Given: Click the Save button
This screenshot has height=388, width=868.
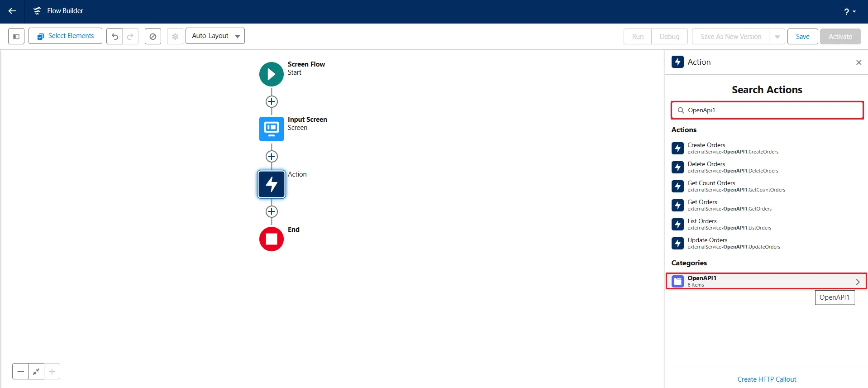Looking at the screenshot, I should [802, 37].
